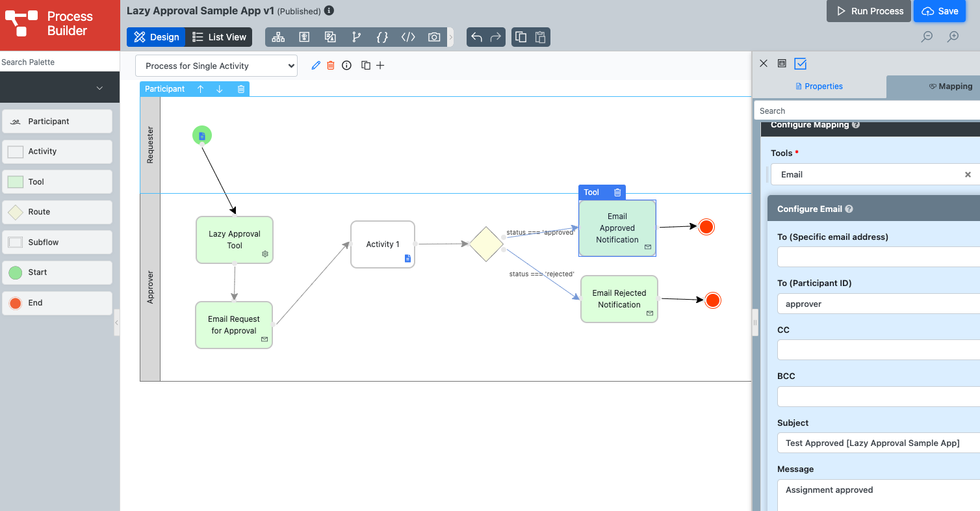Open the Process for Single Activity dropdown
Screen dimensions: 980x511
click(216, 66)
